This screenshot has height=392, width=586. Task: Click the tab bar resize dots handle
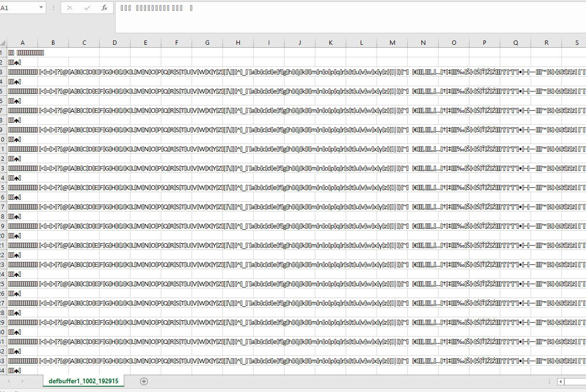(x=550, y=381)
